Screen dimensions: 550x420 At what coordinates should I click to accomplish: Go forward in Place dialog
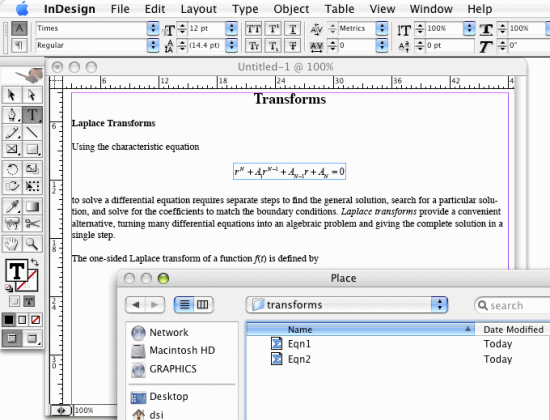[155, 305]
